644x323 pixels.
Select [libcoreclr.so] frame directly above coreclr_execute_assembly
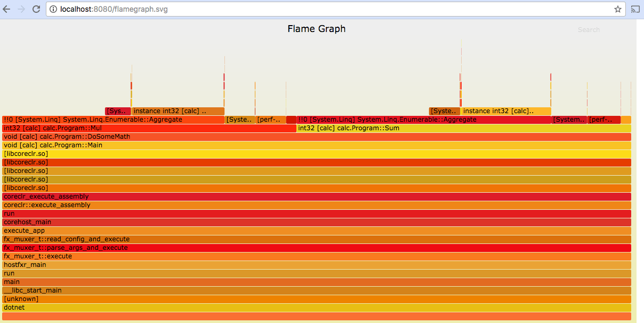click(317, 188)
